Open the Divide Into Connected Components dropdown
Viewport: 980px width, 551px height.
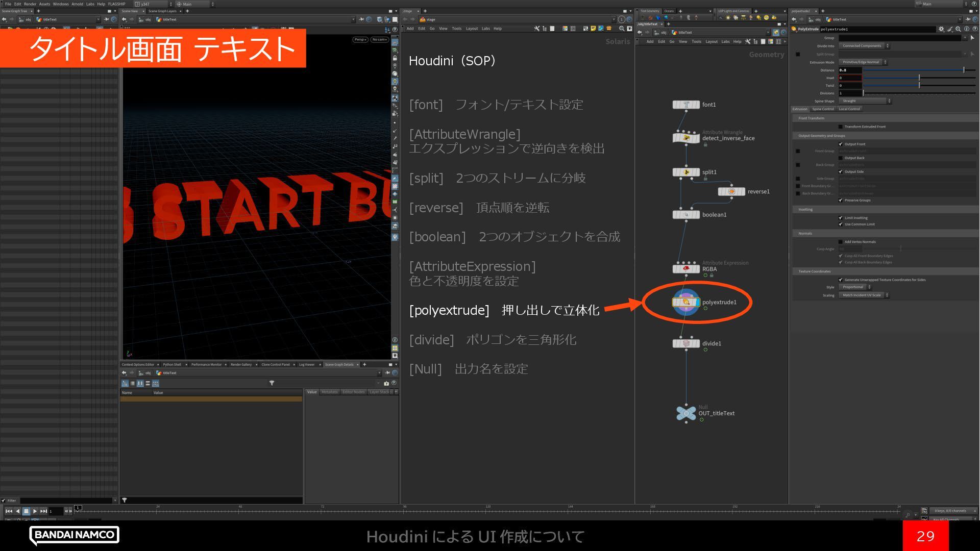point(864,46)
